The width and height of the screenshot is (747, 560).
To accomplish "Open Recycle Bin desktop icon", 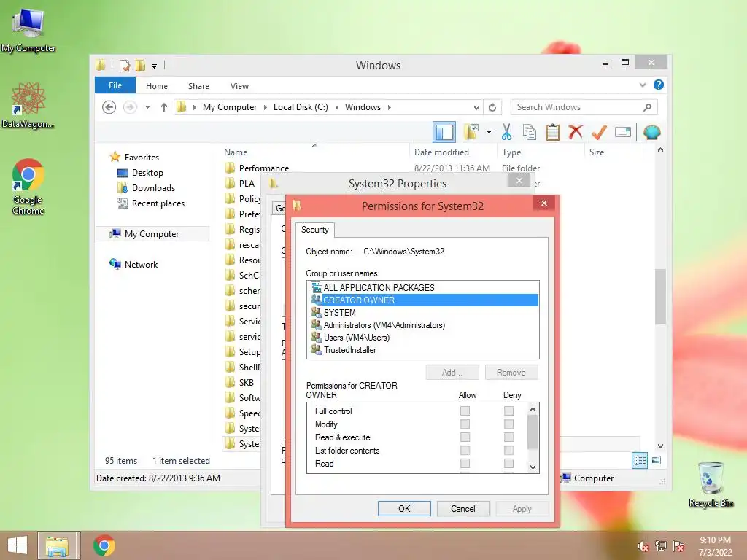I will coord(711,484).
